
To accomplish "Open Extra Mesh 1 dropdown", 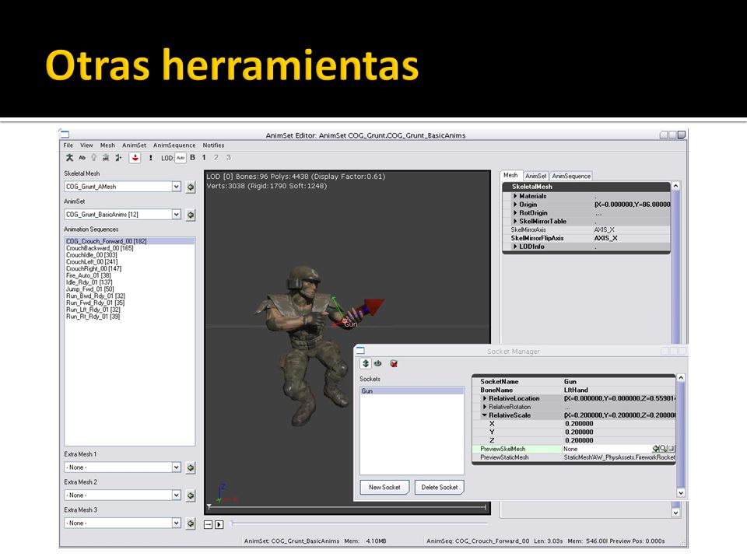I will (x=177, y=467).
